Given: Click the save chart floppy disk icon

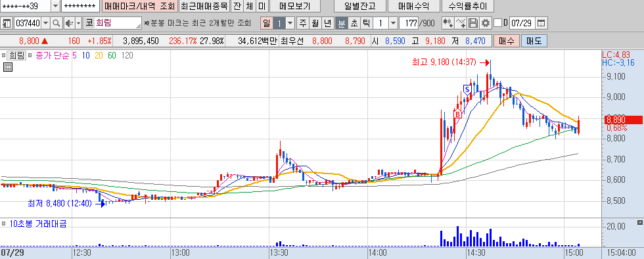Looking at the screenshot, I should (474, 23).
